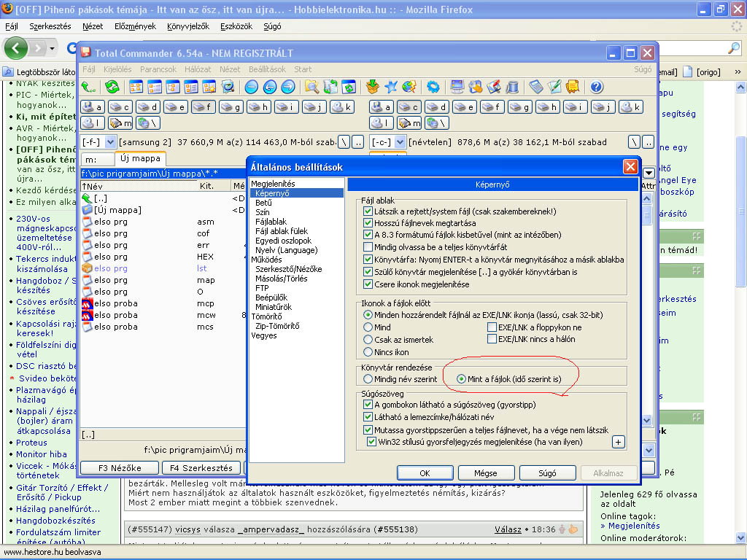This screenshot has width=747, height=560.
Task: Click the synchronize directories icon beside the rename tool
Action: point(348,87)
